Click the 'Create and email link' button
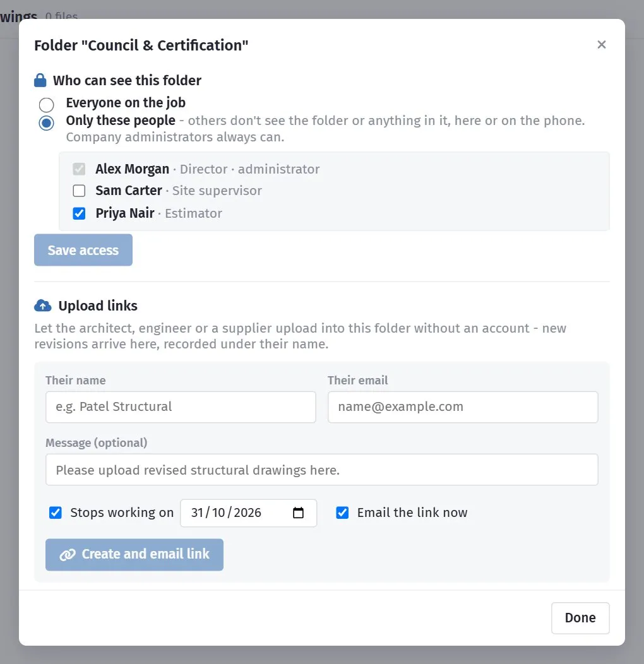The image size is (644, 664). tap(134, 554)
